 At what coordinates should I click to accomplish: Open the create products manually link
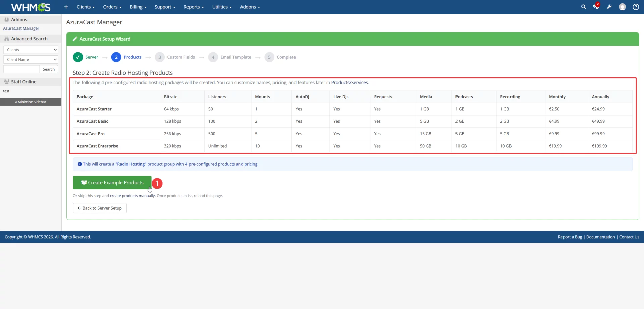[132, 196]
